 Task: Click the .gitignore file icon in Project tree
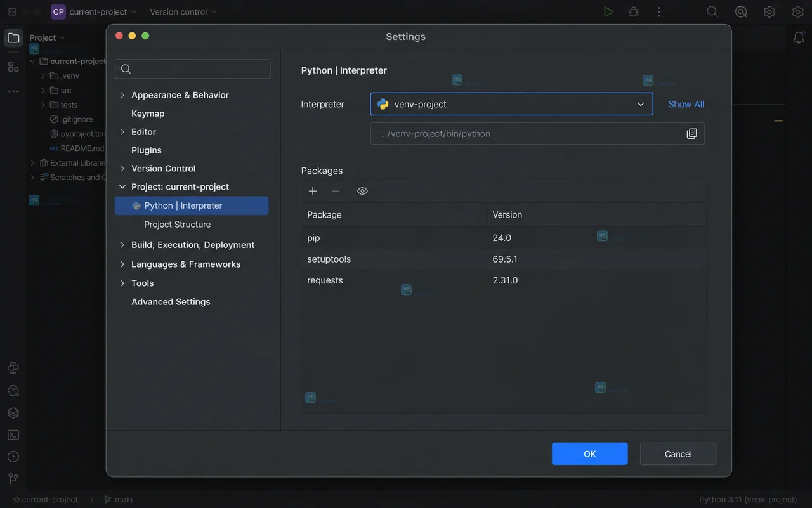[54, 119]
